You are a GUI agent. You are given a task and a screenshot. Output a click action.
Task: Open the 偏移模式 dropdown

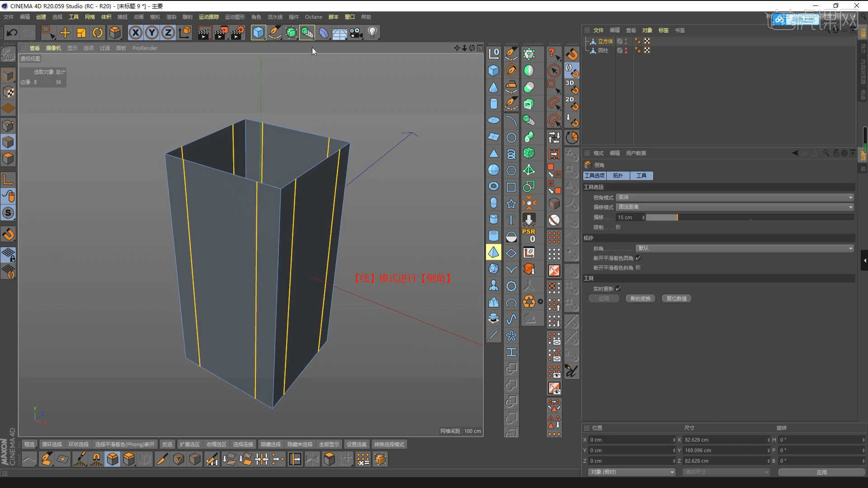click(x=735, y=207)
